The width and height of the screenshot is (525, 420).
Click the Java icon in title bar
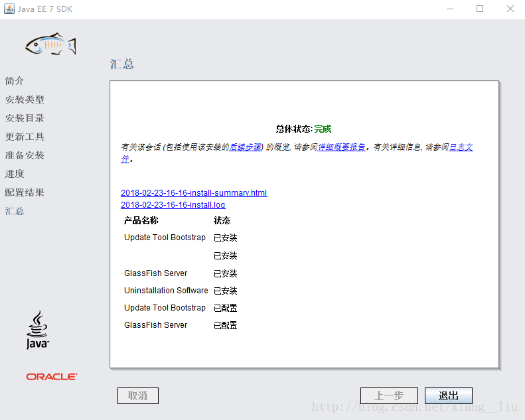click(x=9, y=9)
